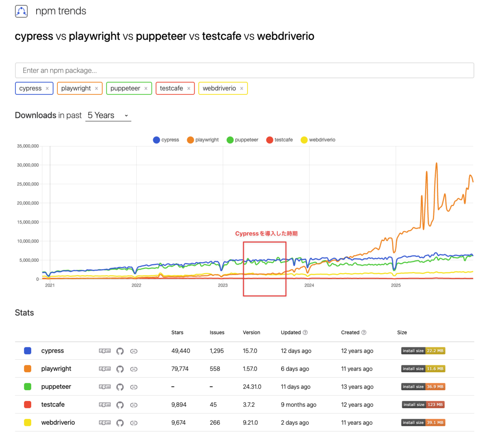The height and width of the screenshot is (448, 499).
Task: Open the npm link for playwright
Action: click(105, 369)
